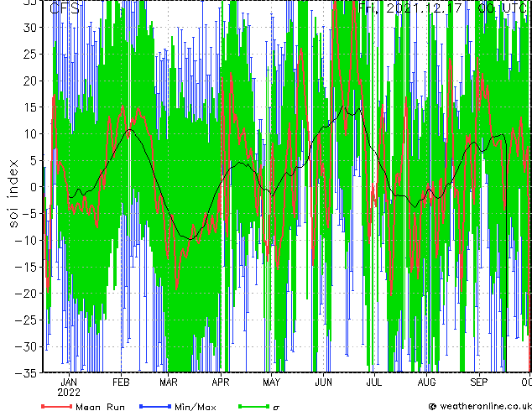Click the FEB month label
Image resolution: width=532 pixels, height=411 pixels.
pos(121,382)
